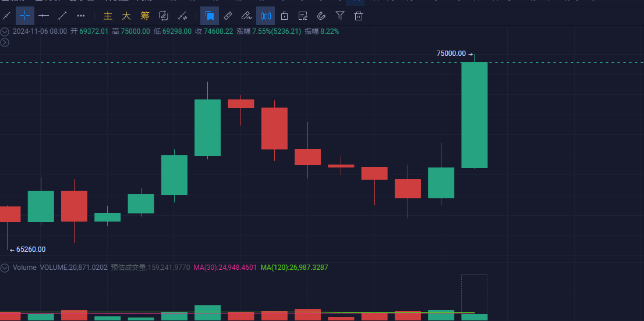Image resolution: width=644 pixels, height=321 pixels.
Task: Select the pen freehand drawing tool
Action: [246, 16]
